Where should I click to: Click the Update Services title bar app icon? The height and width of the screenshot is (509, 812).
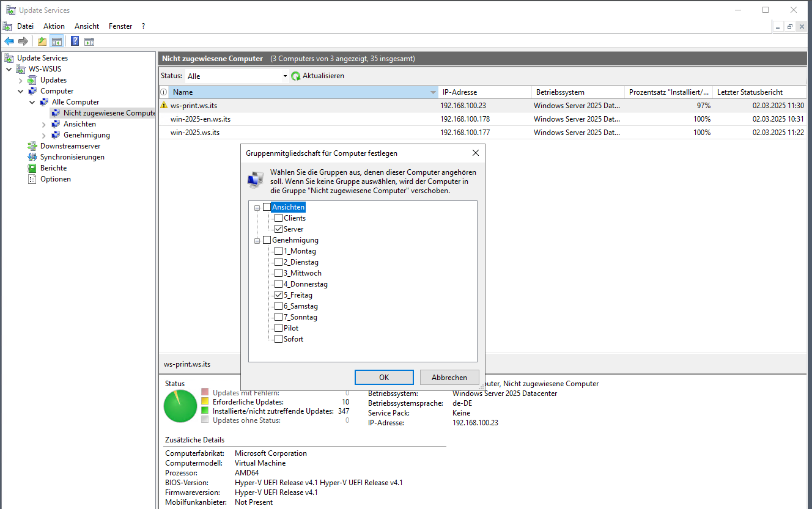(10, 10)
